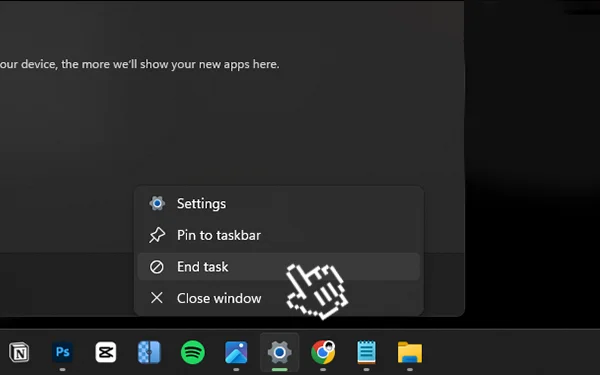
Task: Open Google Chrome from the taskbar
Action: tap(323, 352)
